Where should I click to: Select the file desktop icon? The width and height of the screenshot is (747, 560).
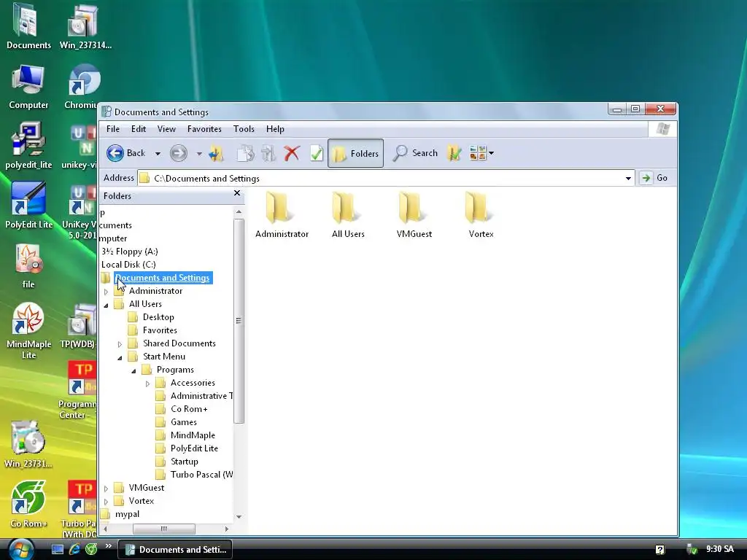point(28,265)
